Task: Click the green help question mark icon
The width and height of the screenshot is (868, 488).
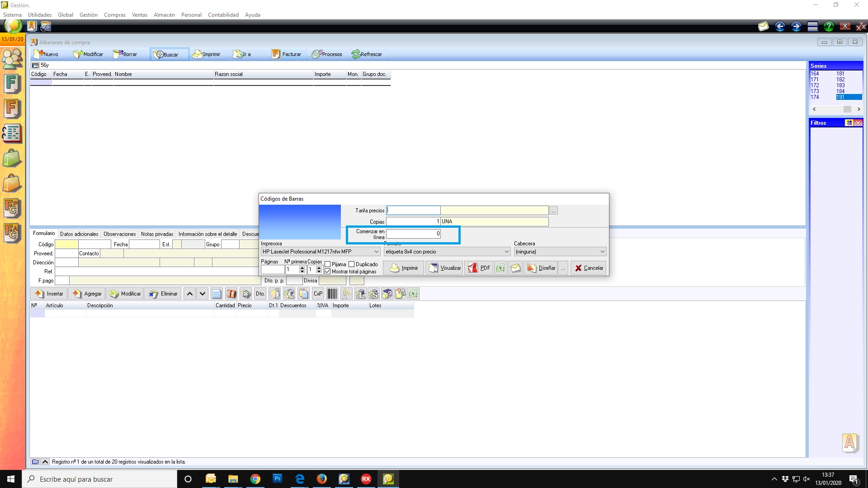Action: click(x=829, y=26)
